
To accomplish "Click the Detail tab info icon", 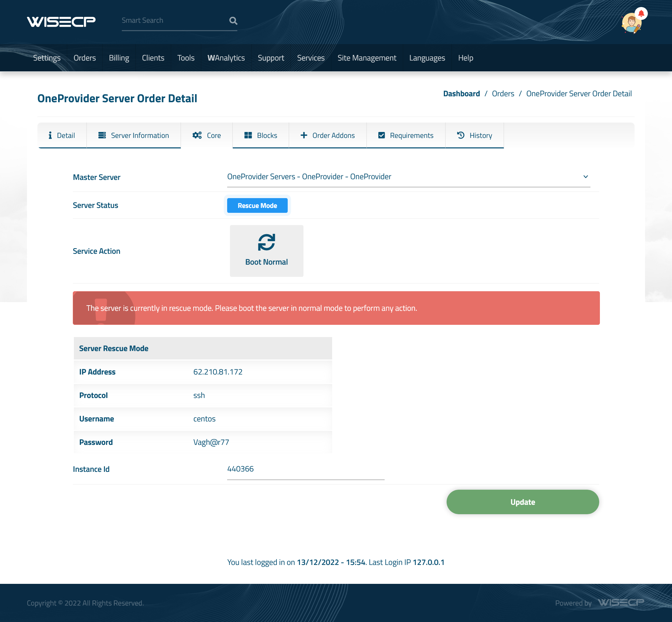I will (x=50, y=135).
